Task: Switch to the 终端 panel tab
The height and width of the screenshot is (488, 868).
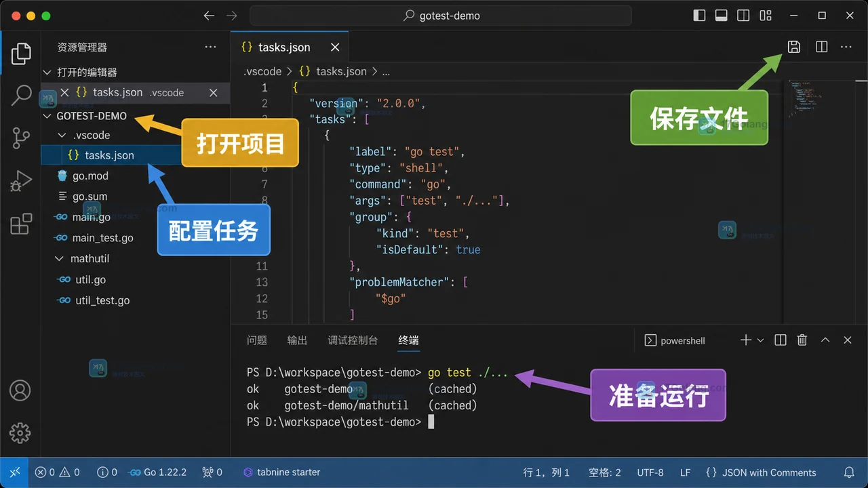Action: click(408, 340)
